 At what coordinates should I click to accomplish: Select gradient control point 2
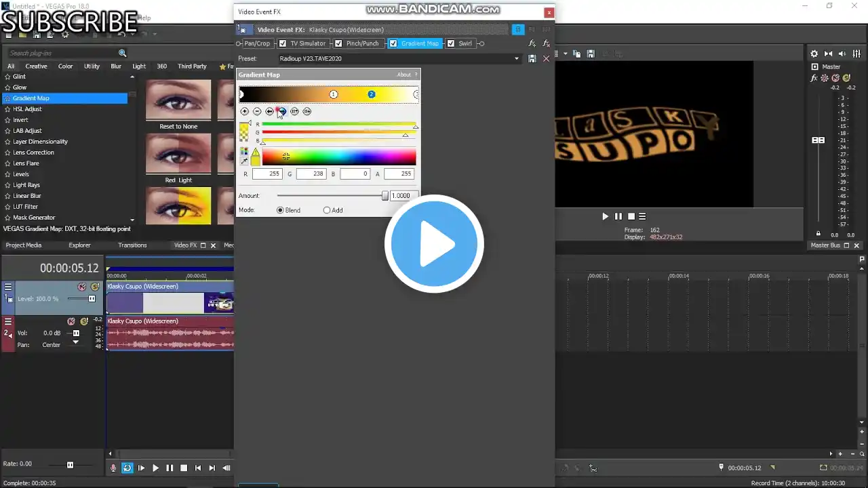371,94
